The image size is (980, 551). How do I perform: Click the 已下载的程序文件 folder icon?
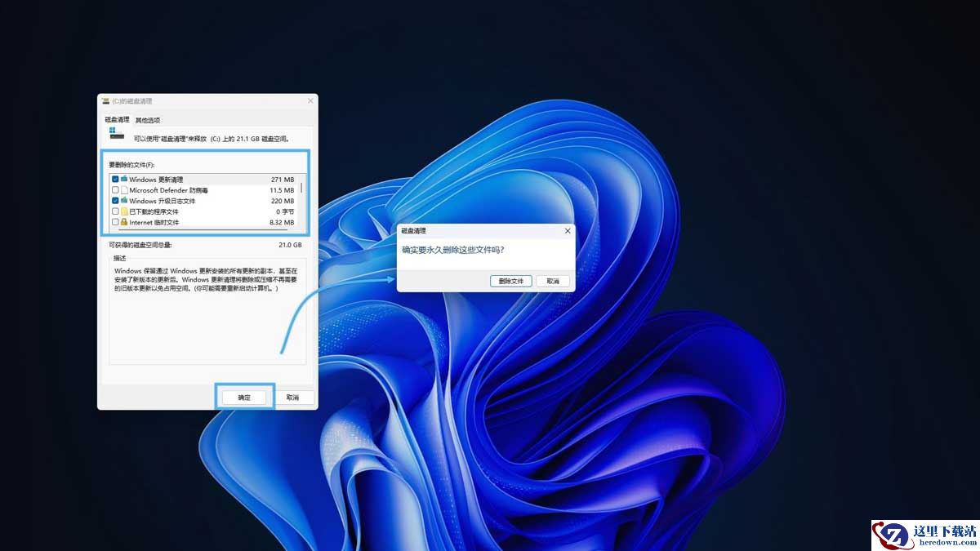point(124,211)
